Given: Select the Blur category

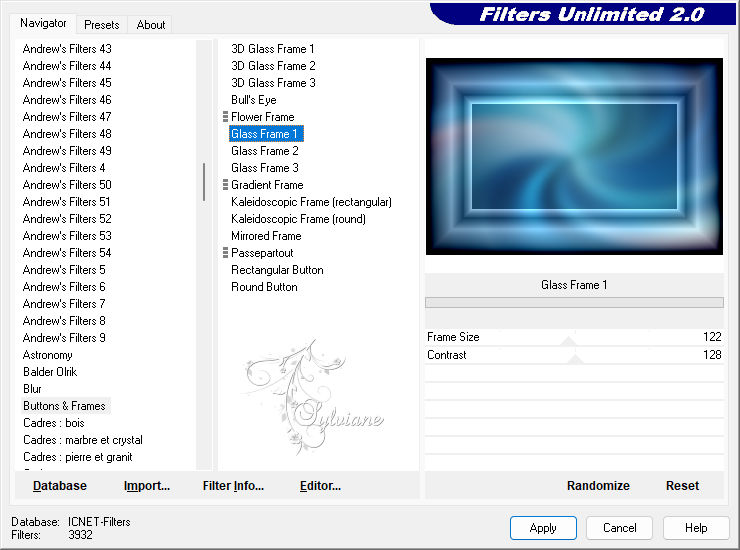Looking at the screenshot, I should pyautogui.click(x=32, y=389).
